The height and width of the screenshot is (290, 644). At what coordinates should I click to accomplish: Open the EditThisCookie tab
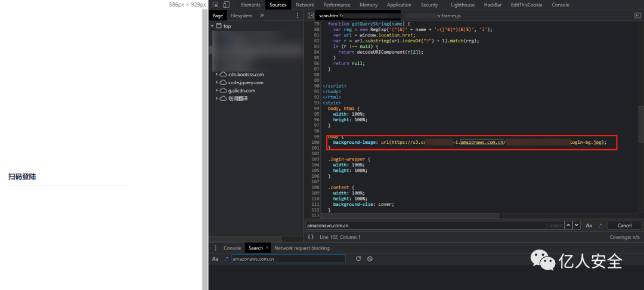pyautogui.click(x=527, y=5)
